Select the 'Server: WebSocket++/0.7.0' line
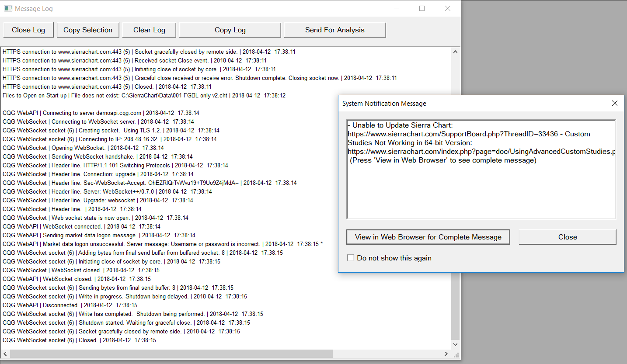627x364 pixels. (x=108, y=191)
